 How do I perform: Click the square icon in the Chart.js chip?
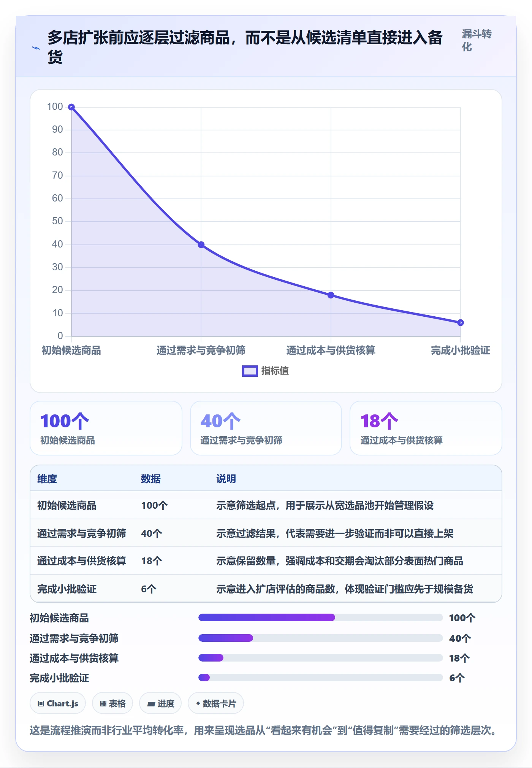pyautogui.click(x=41, y=703)
